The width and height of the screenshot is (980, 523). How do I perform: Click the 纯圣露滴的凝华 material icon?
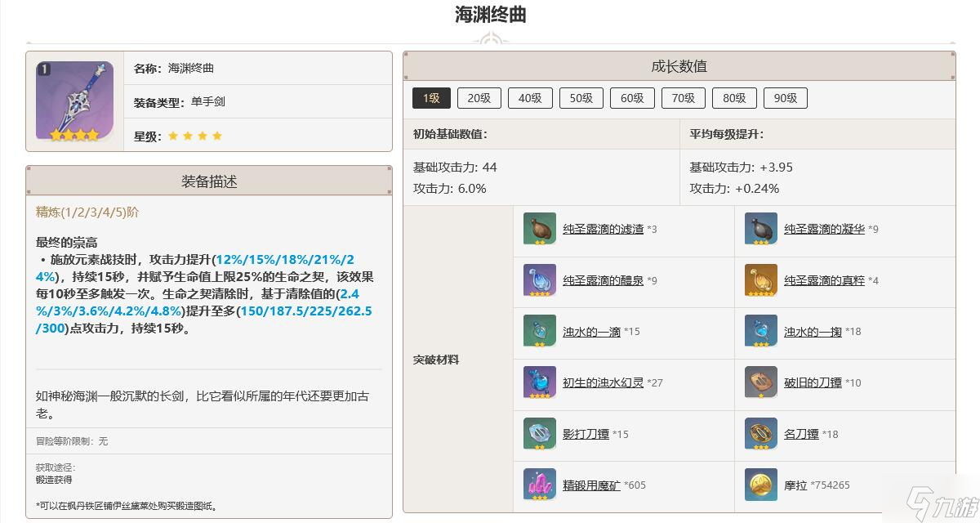coord(761,229)
